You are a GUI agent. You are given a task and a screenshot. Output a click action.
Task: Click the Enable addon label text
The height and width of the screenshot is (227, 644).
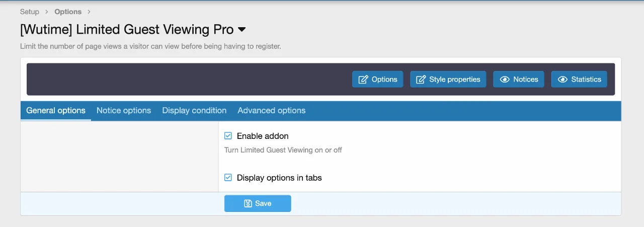point(263,136)
